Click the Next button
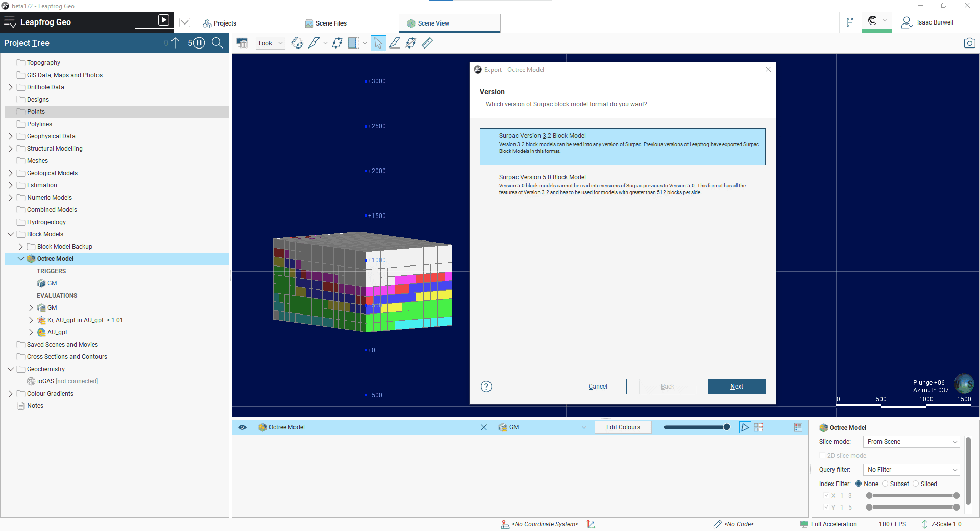This screenshot has height=531, width=980. [x=737, y=387]
